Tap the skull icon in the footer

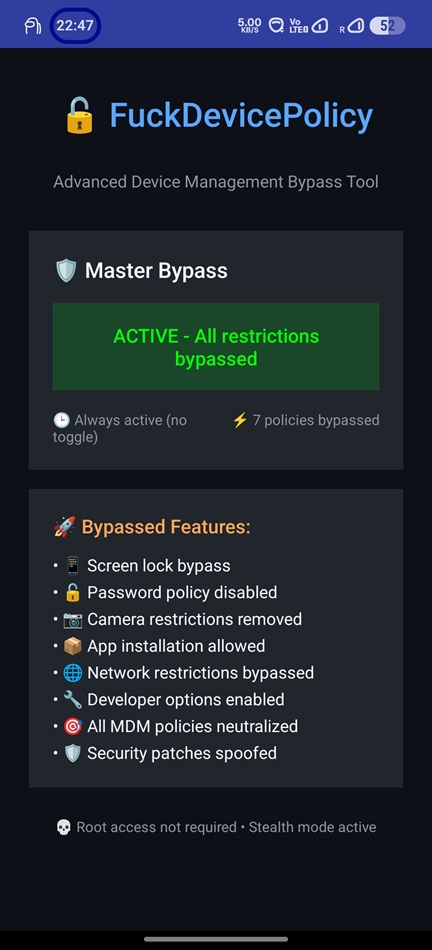pyautogui.click(x=64, y=827)
